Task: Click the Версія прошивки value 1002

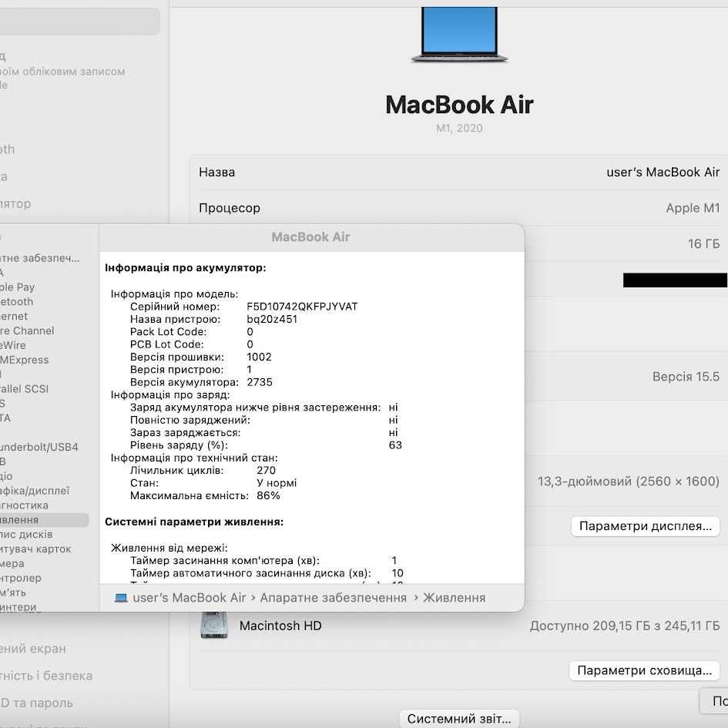Action: pos(259,357)
